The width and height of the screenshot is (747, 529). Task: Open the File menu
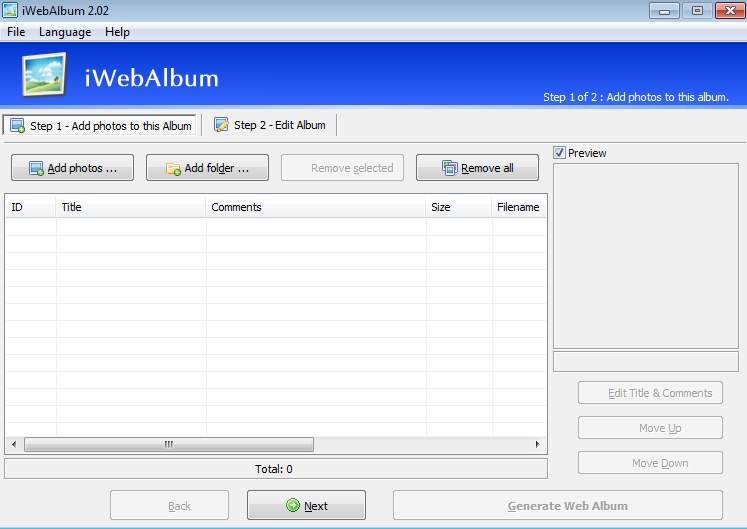(x=16, y=32)
